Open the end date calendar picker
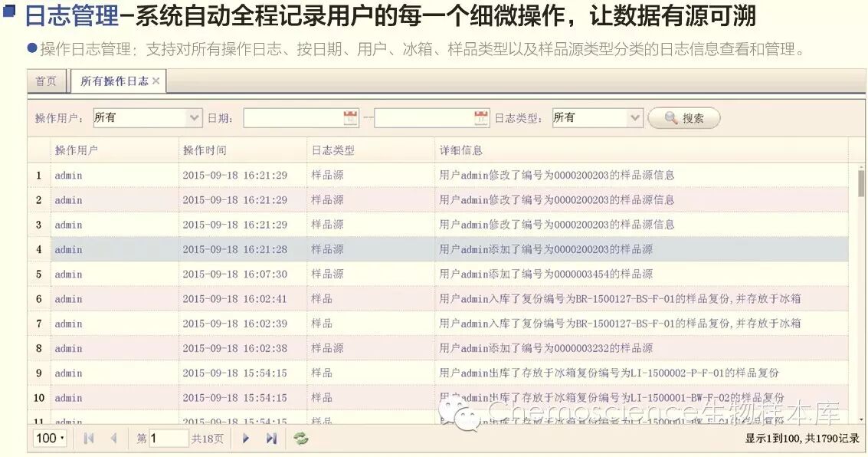Image resolution: width=868 pixels, height=457 pixels. click(482, 117)
